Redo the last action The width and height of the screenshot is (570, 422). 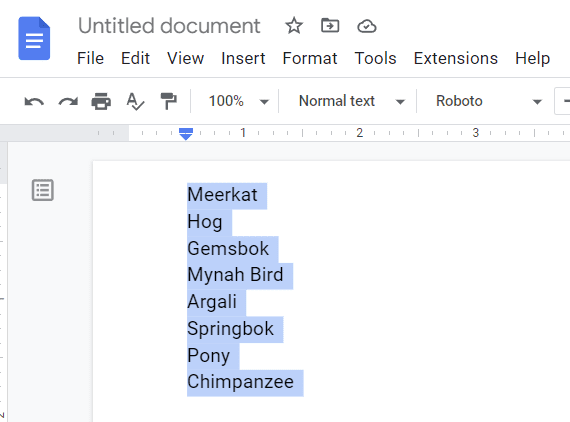[x=68, y=101]
